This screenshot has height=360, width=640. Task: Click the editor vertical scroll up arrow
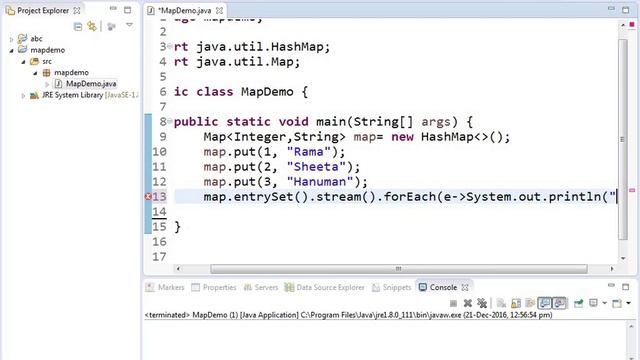(x=623, y=25)
